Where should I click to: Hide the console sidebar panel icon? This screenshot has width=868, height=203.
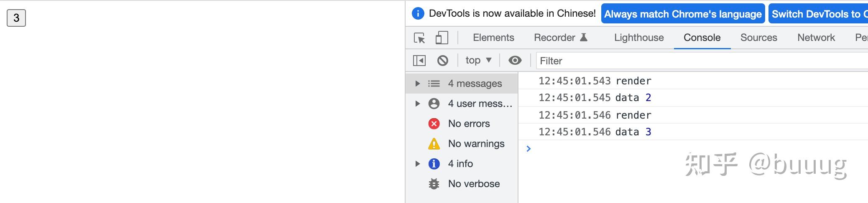pos(419,61)
